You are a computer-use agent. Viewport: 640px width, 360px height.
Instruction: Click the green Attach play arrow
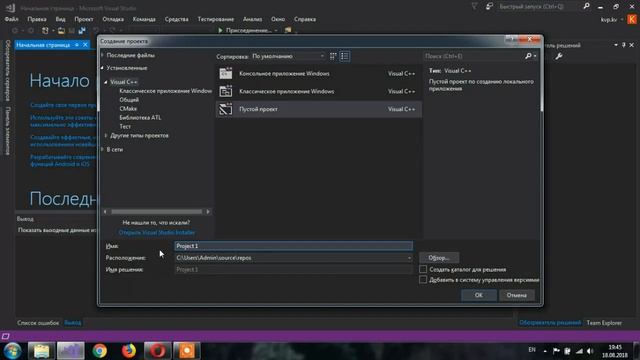pos(220,30)
